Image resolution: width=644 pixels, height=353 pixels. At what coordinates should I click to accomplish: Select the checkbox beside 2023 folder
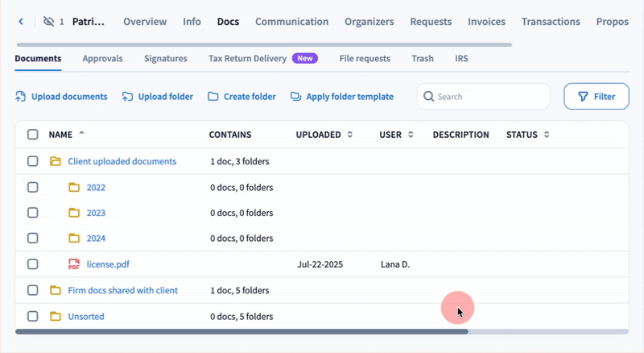coord(33,213)
